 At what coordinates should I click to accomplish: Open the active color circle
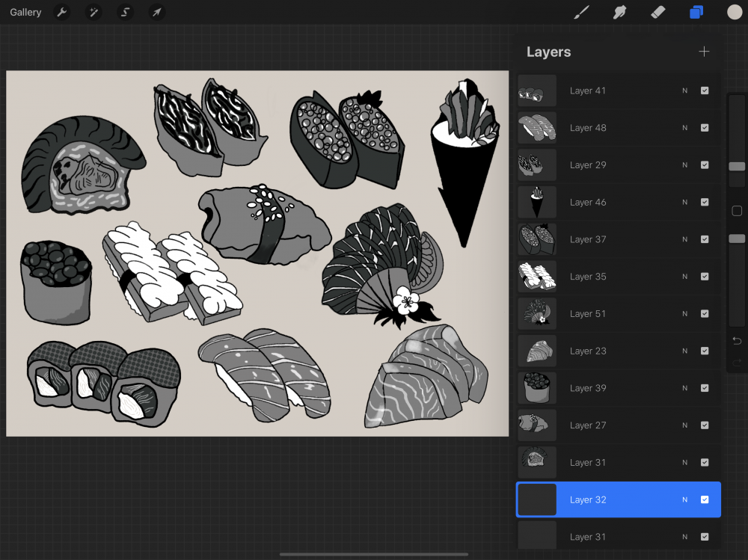tap(734, 13)
